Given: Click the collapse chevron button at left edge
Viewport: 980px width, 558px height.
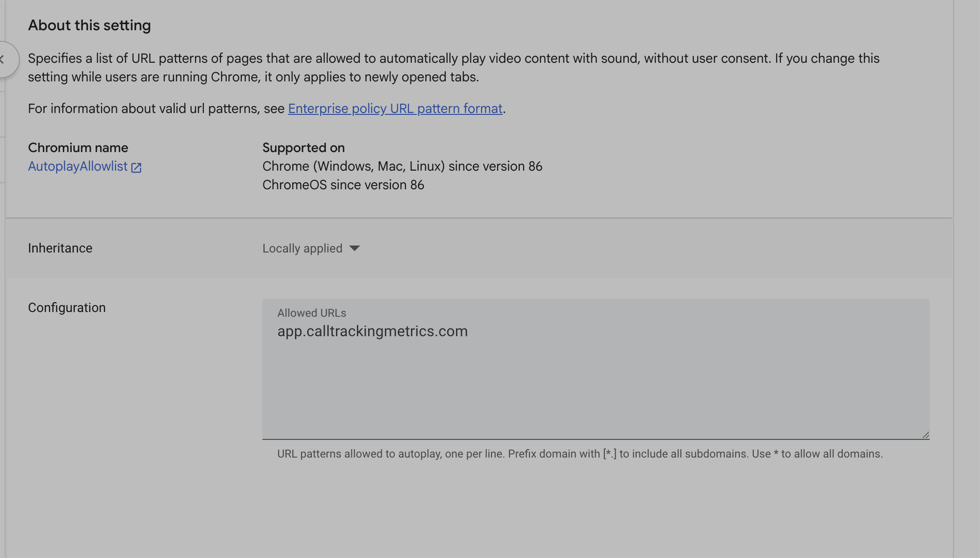Looking at the screenshot, I should [x=4, y=60].
